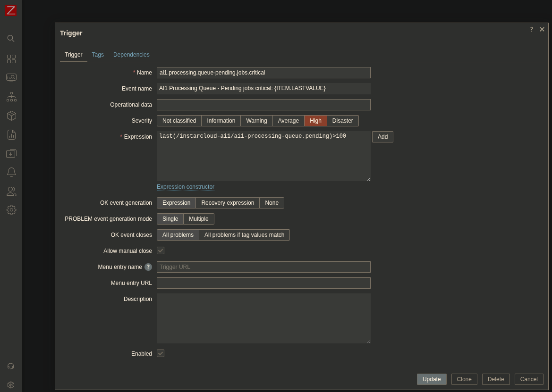Set severity to Not classified

179,121
